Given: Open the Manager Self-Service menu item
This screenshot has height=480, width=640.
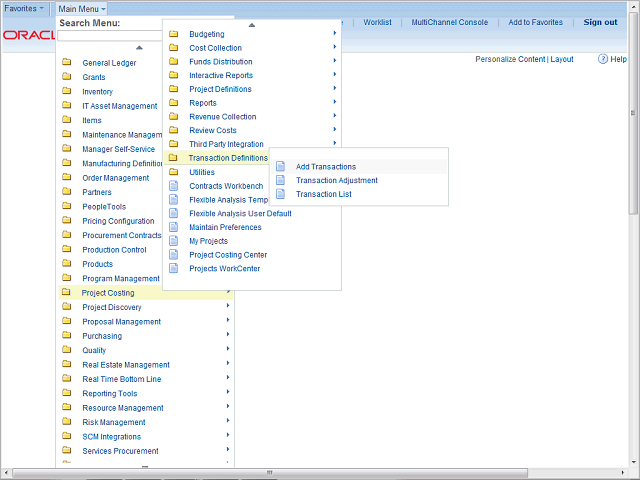Looking at the screenshot, I should click(x=118, y=149).
